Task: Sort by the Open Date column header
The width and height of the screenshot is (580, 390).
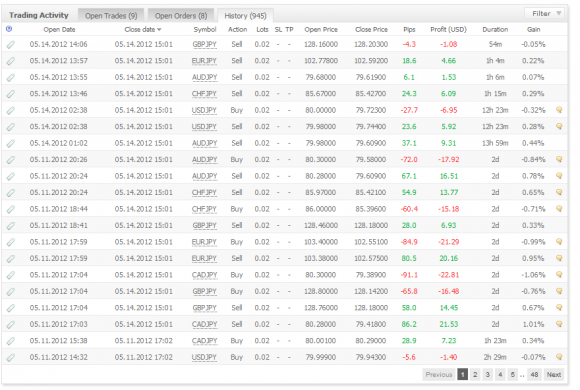Action: coord(59,30)
